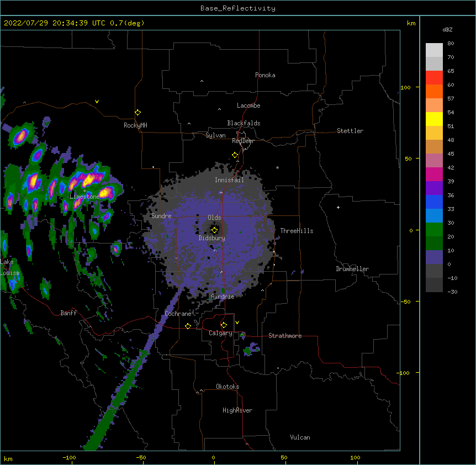Click the Blackfalds city label

pyautogui.click(x=244, y=123)
